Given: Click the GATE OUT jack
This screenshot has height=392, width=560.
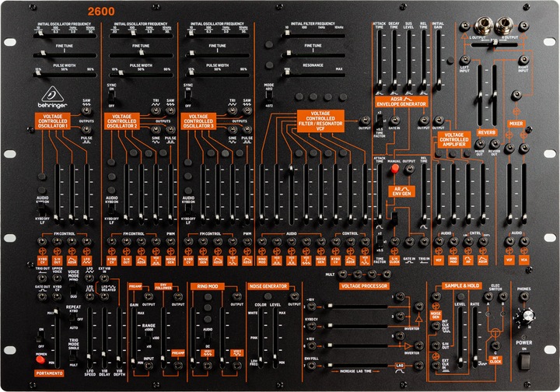Looking at the screenshot, I should point(42,296).
